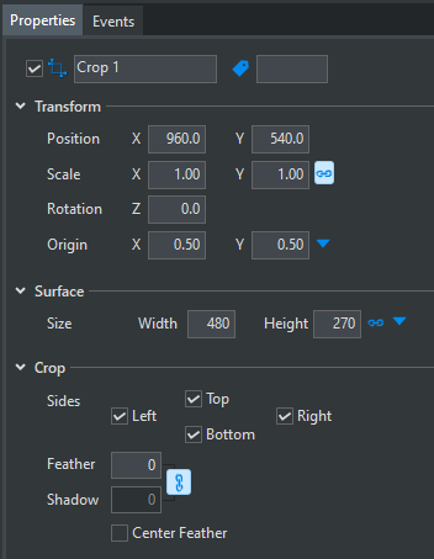The height and width of the screenshot is (560, 434).
Task: Click the crop icon beside Crop 1 name
Action: click(57, 68)
